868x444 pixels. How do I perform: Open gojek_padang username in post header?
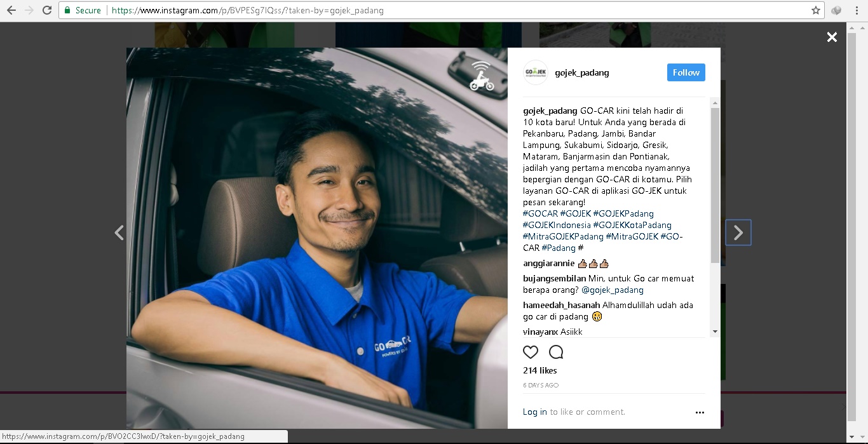582,72
